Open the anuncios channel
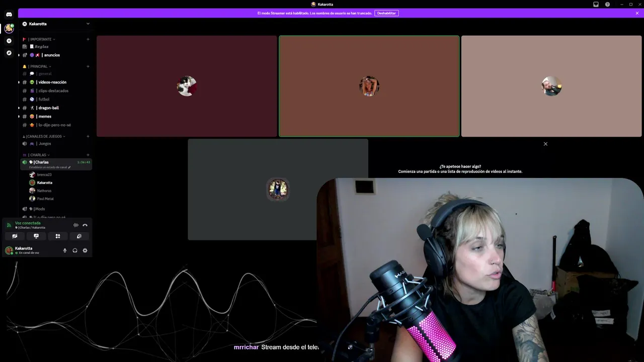 (x=56, y=55)
